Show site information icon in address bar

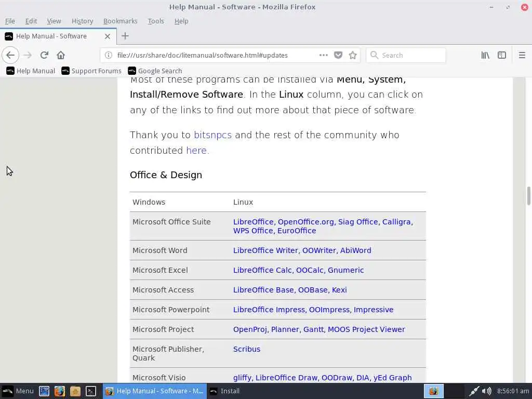(108, 55)
